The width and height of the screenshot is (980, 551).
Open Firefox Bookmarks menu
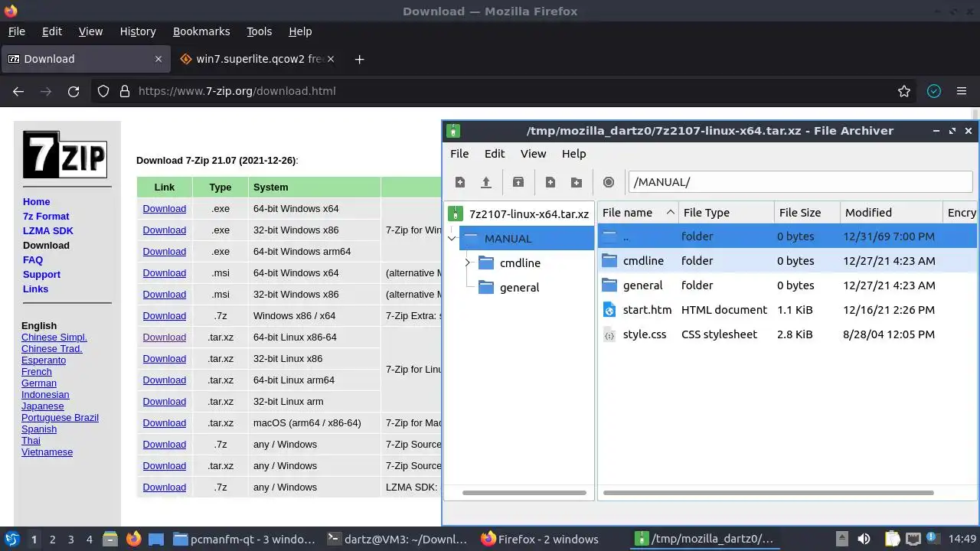pos(201,31)
